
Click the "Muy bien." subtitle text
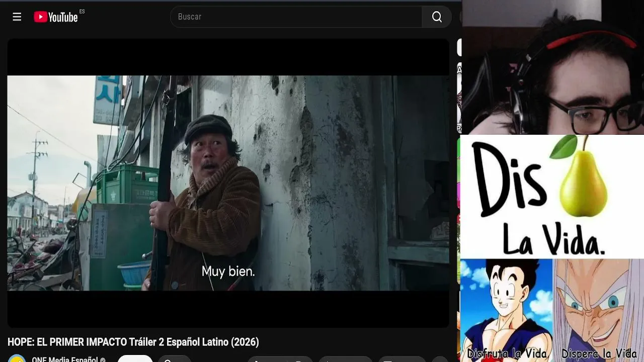point(228,271)
